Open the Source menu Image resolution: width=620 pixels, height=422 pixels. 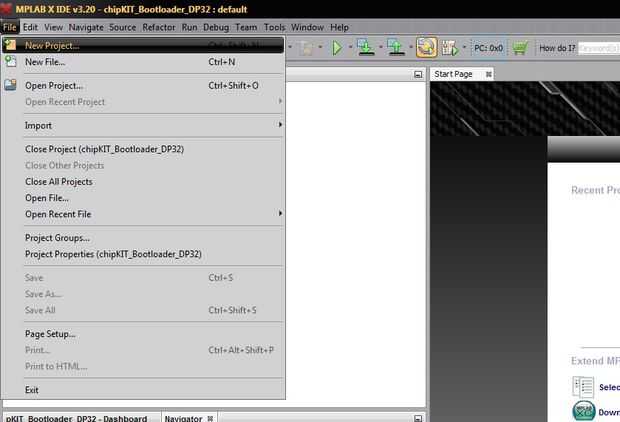[x=123, y=27]
